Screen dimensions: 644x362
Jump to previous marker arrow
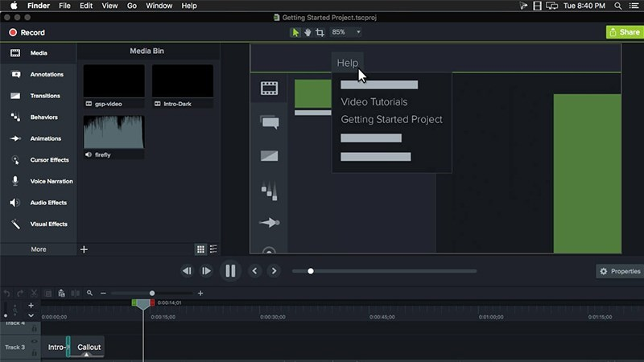[254, 271]
